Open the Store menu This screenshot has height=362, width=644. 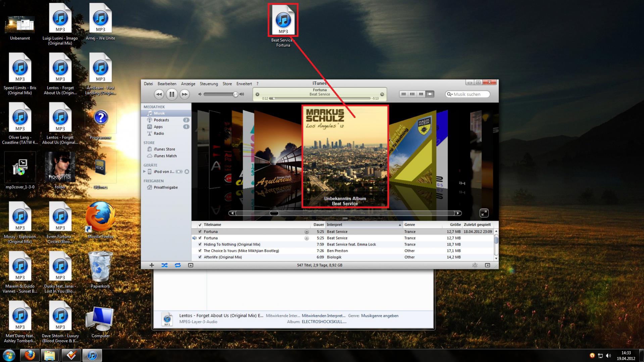click(x=227, y=84)
